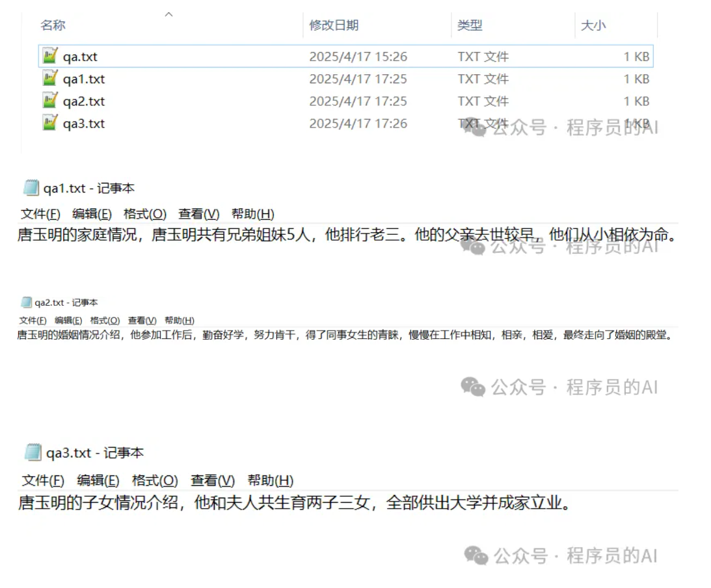The width and height of the screenshot is (711, 588).
Task: Open 编辑(E) menu in qa2.txt Notepad
Action: [x=68, y=321]
